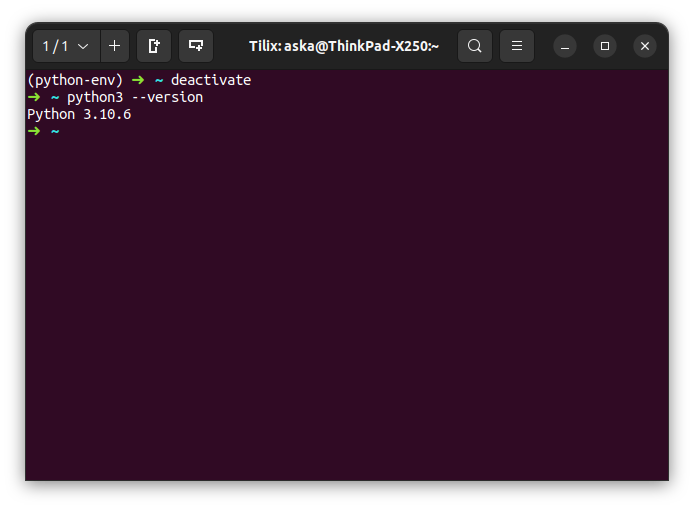Maximize the Tilix window

click(605, 46)
